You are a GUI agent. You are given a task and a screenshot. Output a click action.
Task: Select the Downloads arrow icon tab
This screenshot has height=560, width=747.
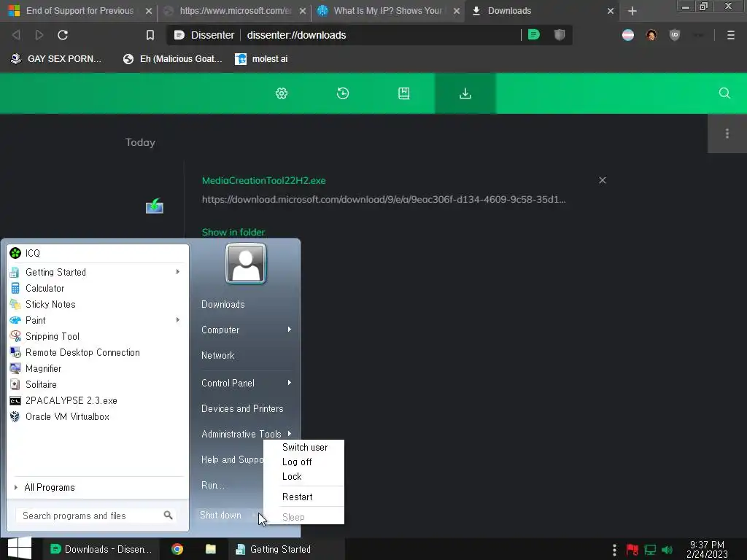tap(465, 93)
